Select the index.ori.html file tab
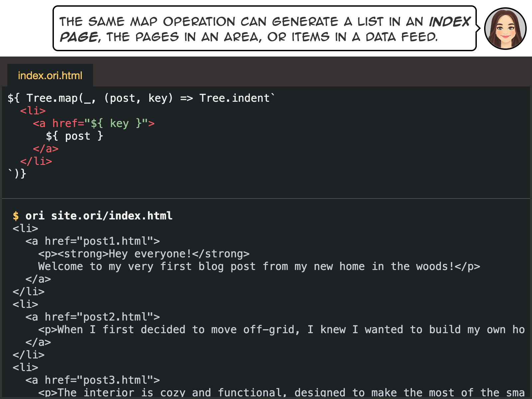This screenshot has height=399, width=532. 50,75
